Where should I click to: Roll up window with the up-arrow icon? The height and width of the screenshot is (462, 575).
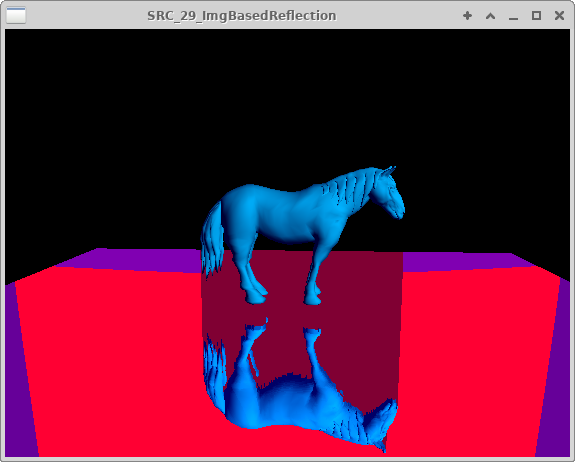(490, 16)
